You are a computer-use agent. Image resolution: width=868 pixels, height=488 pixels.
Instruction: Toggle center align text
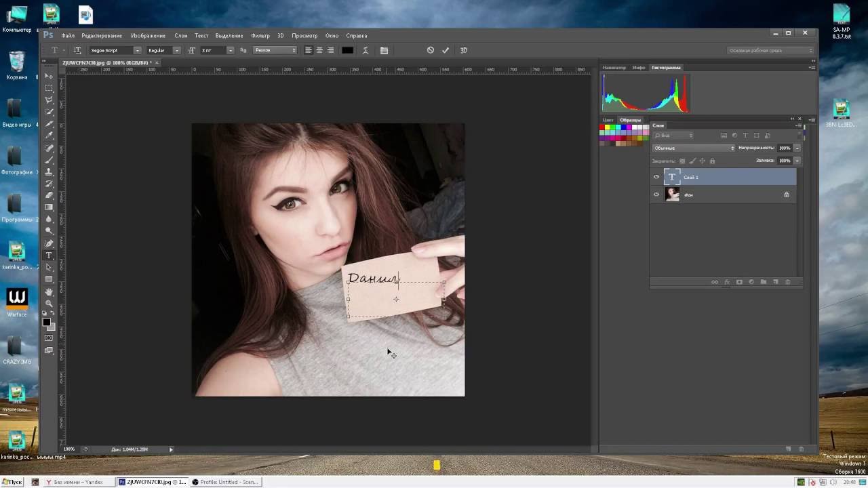(319, 50)
